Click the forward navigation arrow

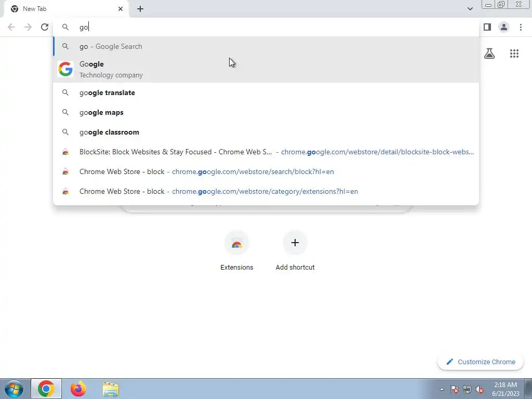[28, 27]
